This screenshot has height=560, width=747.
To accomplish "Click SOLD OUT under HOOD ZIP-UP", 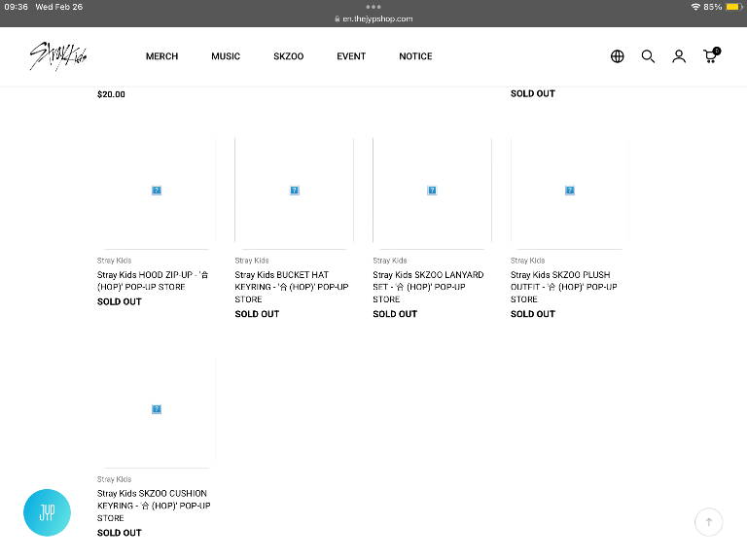I will 119,302.
